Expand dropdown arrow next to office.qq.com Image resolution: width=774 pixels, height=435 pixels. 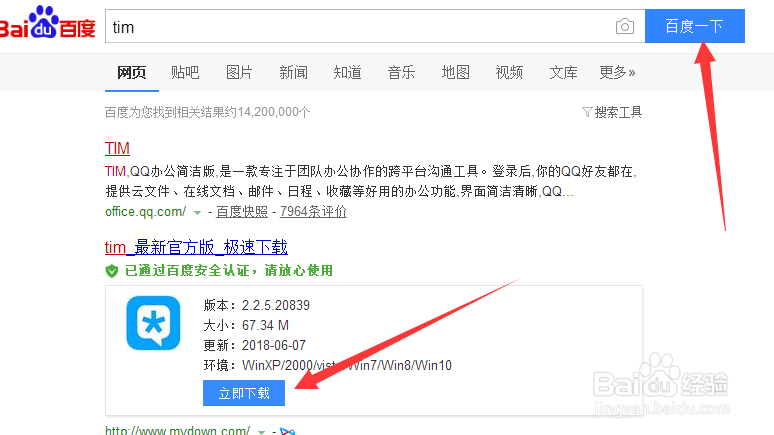(x=197, y=213)
